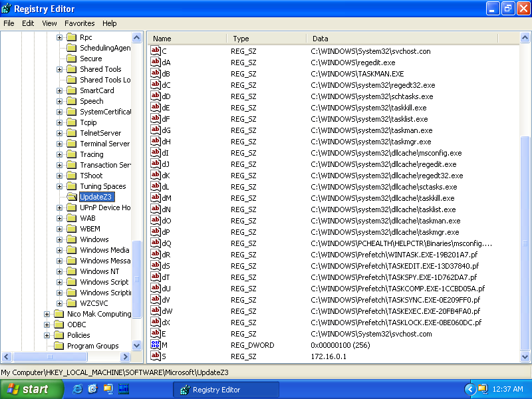
Task: Select the Tcpip folder icon
Action: click(72, 122)
